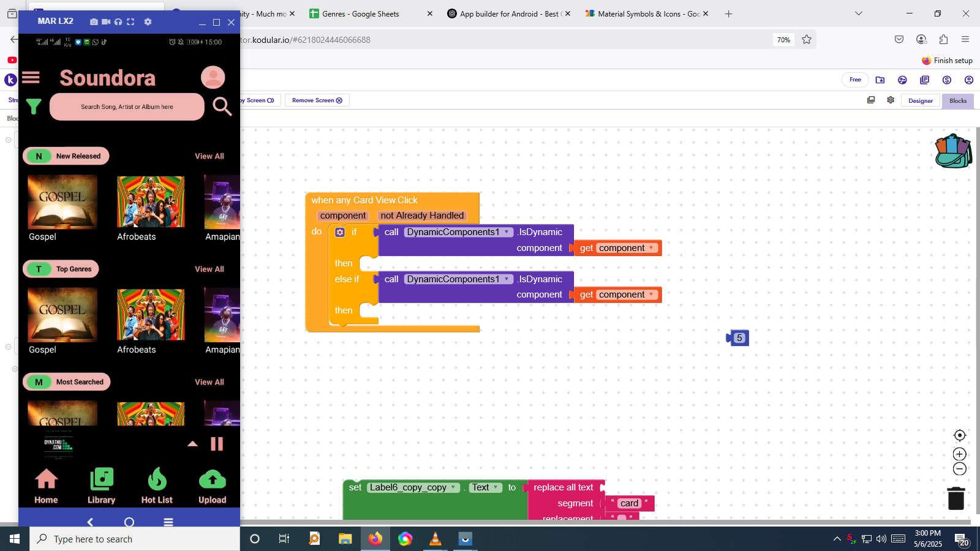Click the Search Song, Artist or Album field
Screen dimensions: 980x551
127,107
